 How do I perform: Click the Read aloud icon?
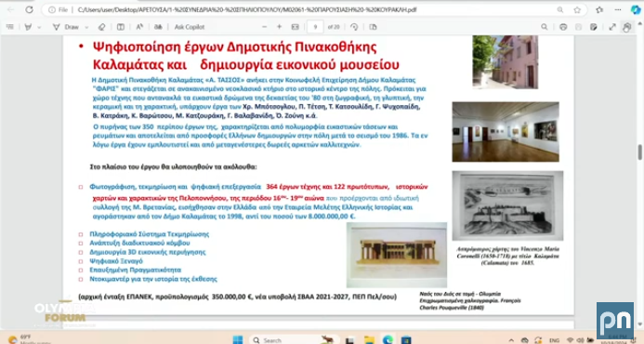coord(139,27)
